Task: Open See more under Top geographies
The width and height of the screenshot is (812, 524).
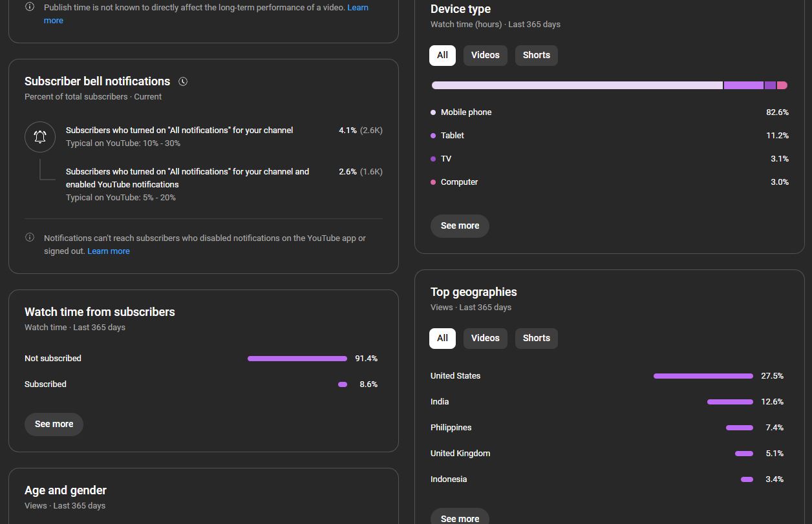Action: click(x=460, y=517)
